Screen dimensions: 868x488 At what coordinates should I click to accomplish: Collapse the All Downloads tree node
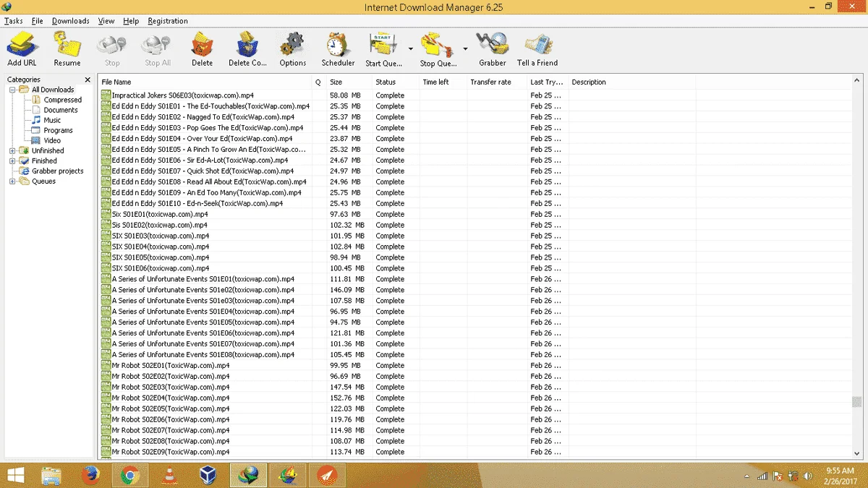point(12,90)
